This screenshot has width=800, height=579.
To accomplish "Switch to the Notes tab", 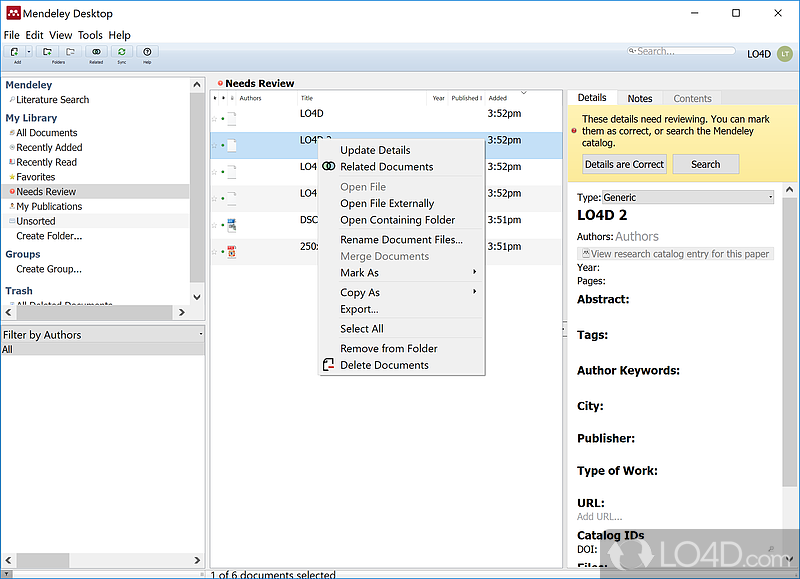I will coord(640,98).
